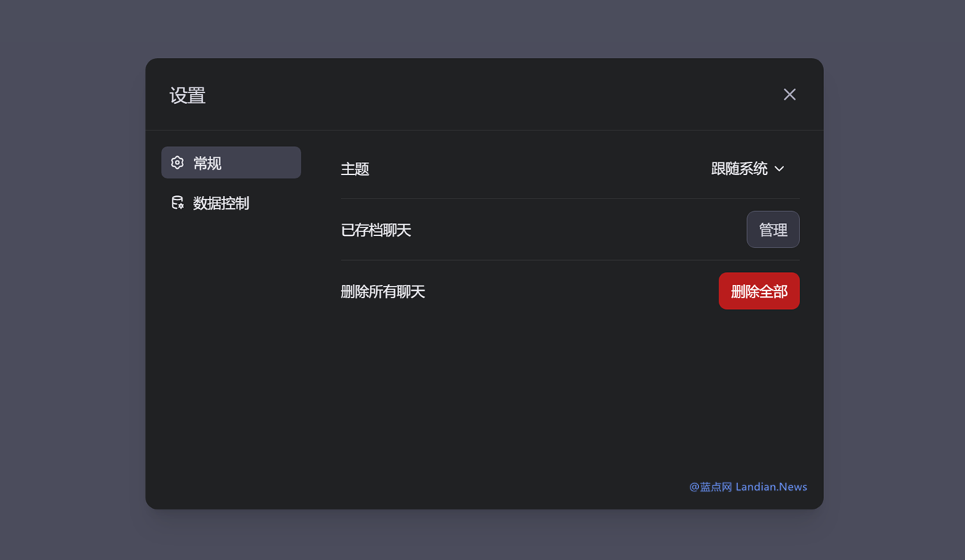
Task: Open the 数据控制 settings tab
Action: click(220, 203)
